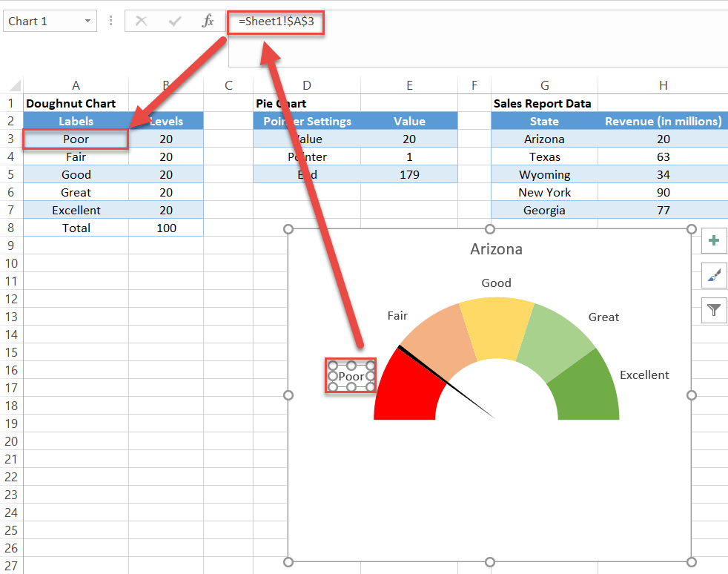Screen dimensions: 728x574
Task: Click the Arizona chart title
Action: click(x=496, y=249)
